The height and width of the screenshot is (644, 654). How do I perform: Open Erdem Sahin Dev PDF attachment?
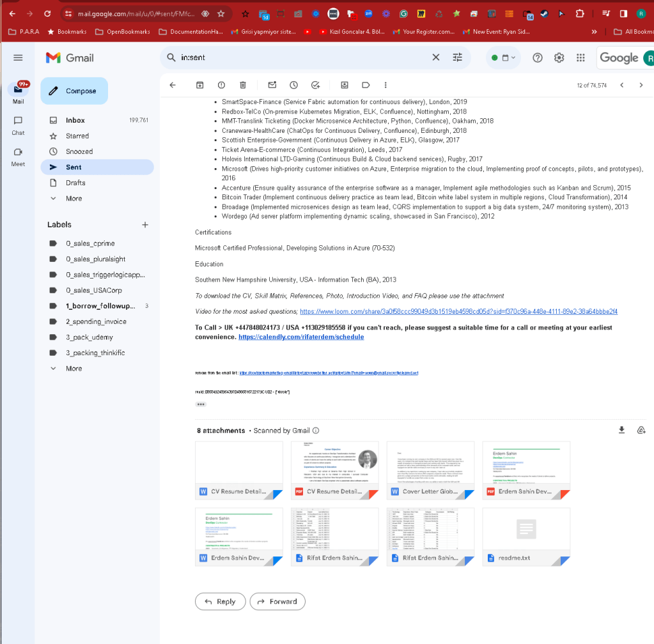526,470
